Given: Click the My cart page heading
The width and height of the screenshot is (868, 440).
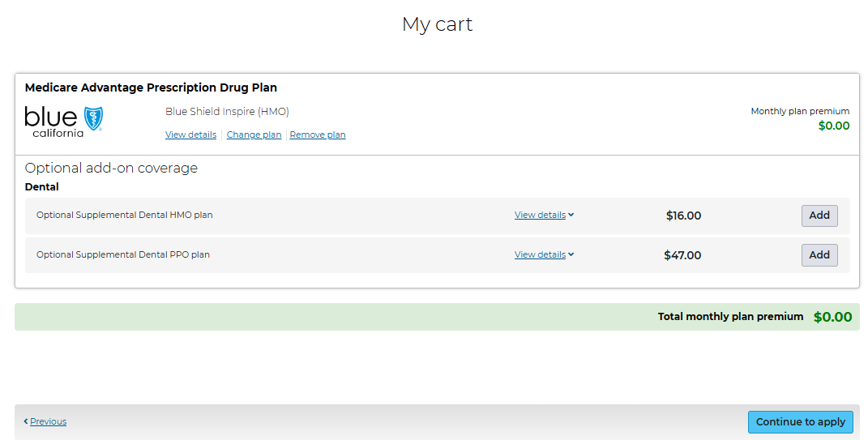Looking at the screenshot, I should (437, 24).
